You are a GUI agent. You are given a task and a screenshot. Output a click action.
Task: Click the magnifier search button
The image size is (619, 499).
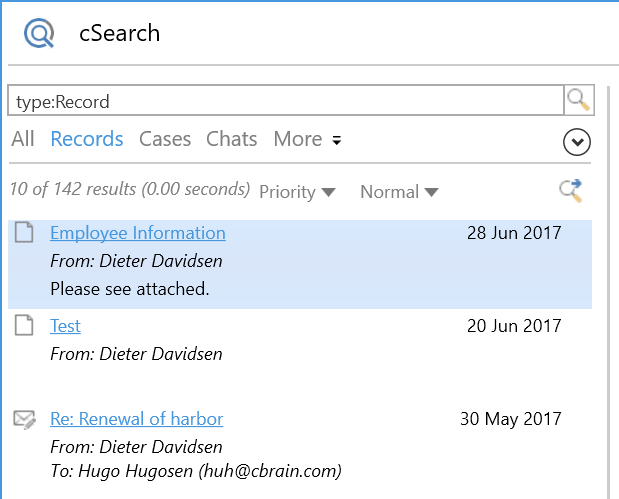(x=578, y=101)
